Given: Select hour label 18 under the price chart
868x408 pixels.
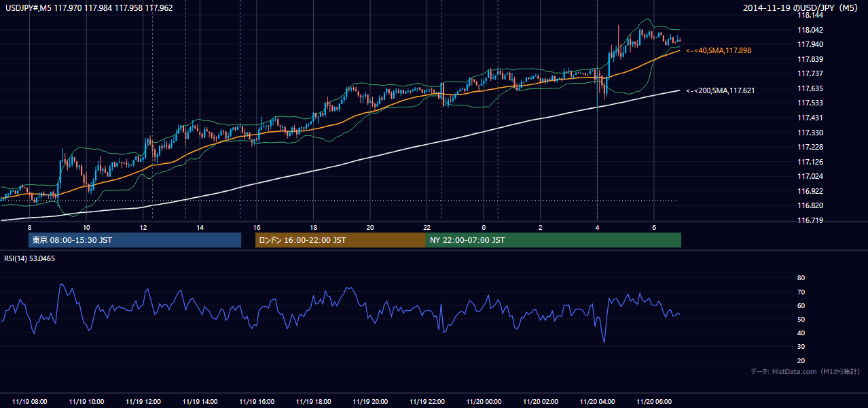Looking at the screenshot, I should pyautogui.click(x=313, y=227).
